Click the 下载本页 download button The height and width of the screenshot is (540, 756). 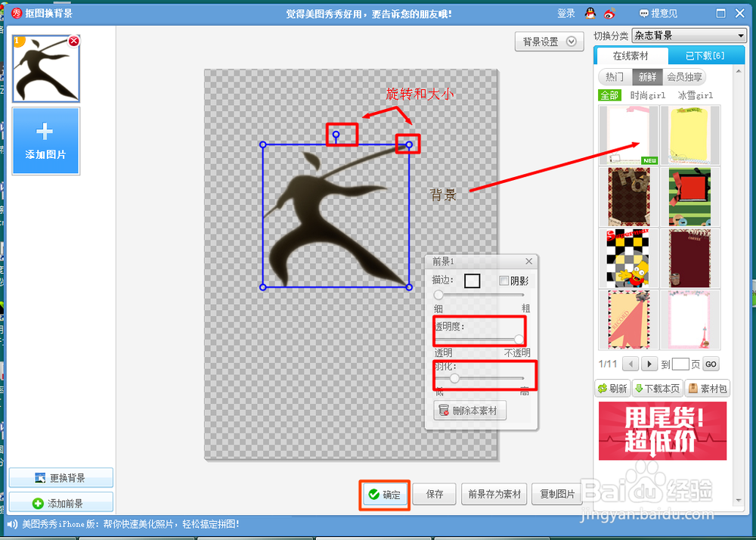click(657, 389)
